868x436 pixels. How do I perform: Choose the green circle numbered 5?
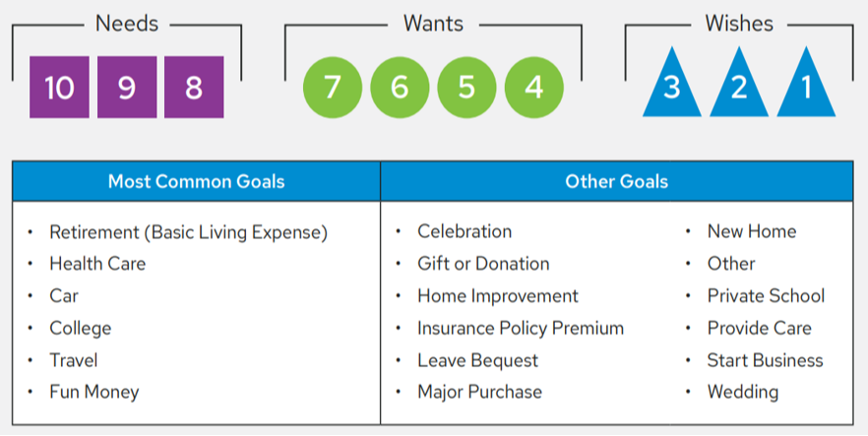point(466,88)
